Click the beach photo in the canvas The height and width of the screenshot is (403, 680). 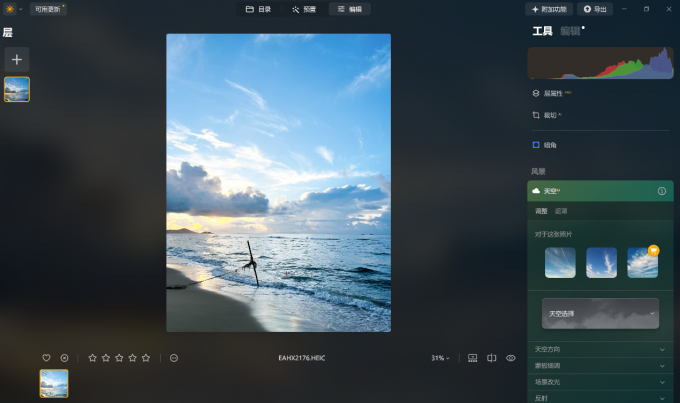(x=278, y=183)
